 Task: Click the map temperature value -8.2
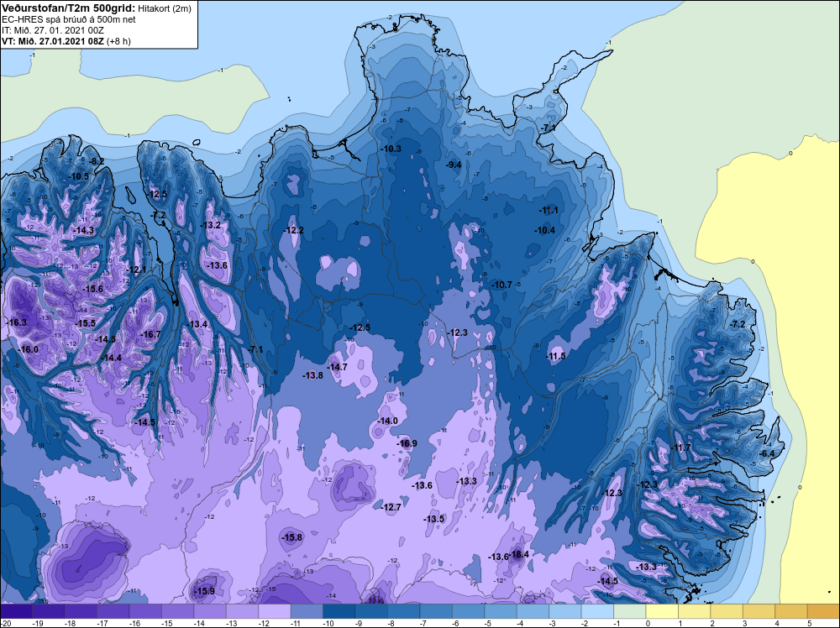point(97,161)
